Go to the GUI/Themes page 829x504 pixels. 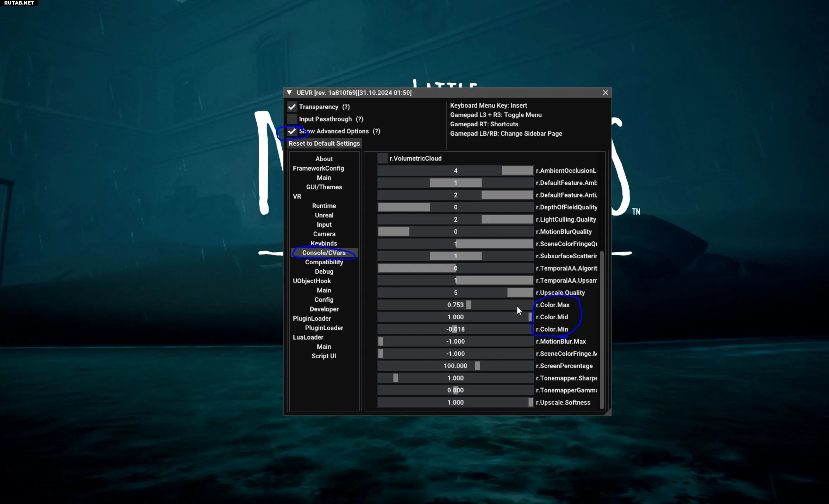coord(324,187)
